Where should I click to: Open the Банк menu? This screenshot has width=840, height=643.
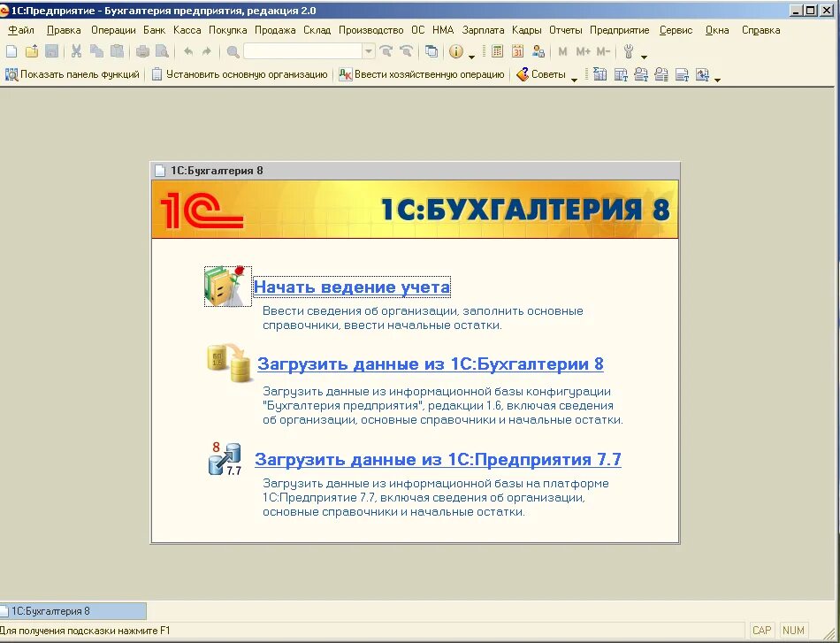click(x=154, y=30)
